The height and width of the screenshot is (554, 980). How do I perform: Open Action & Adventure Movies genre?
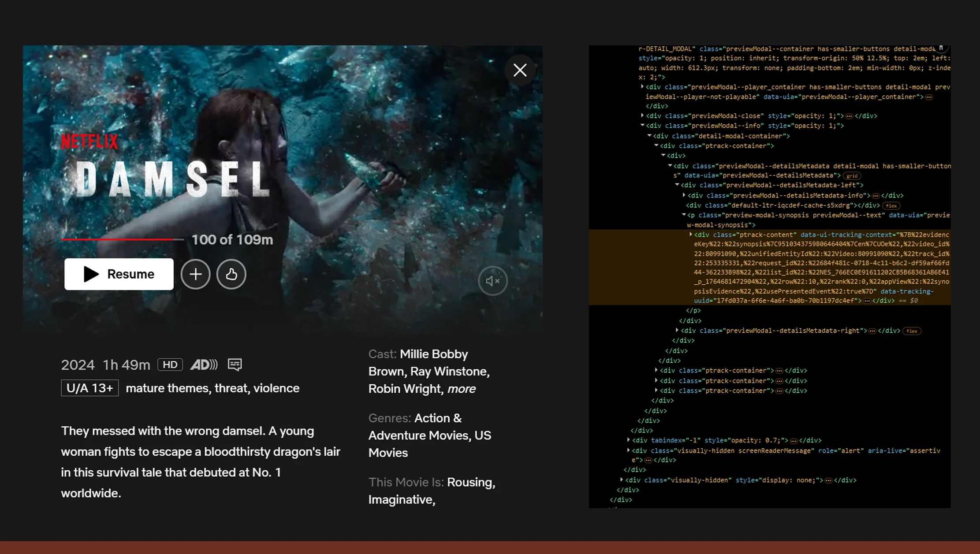pyautogui.click(x=438, y=418)
